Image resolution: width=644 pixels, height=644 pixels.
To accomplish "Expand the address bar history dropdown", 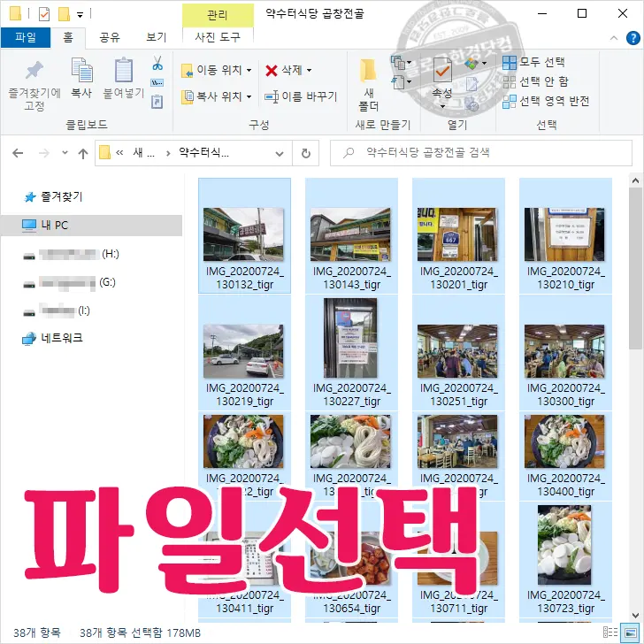I will tap(280, 154).
